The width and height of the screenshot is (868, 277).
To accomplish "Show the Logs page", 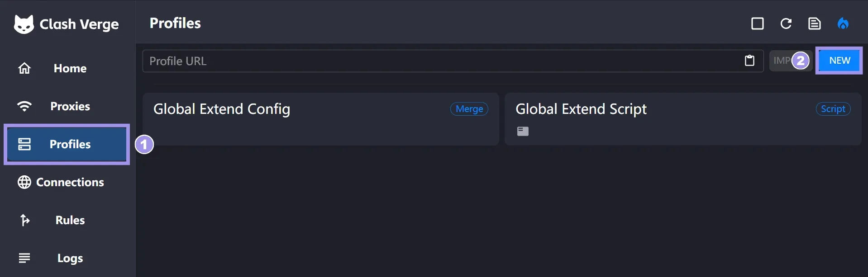I will [x=67, y=258].
